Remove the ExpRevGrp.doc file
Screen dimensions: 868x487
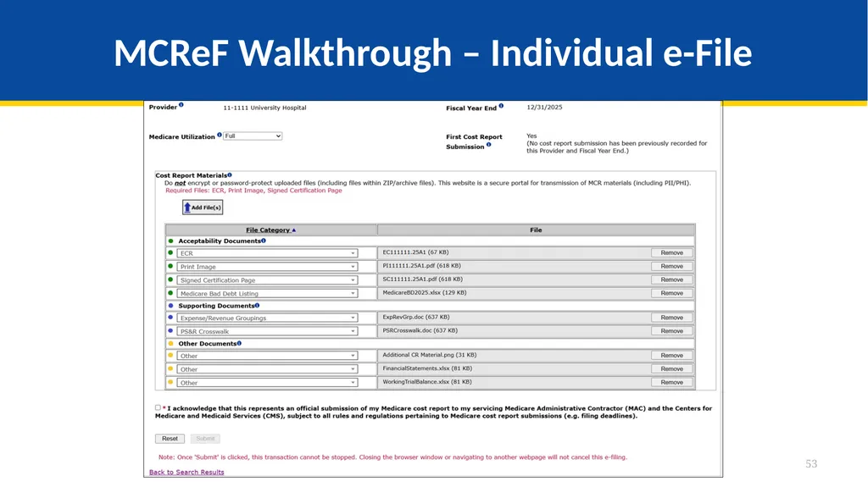pos(671,318)
